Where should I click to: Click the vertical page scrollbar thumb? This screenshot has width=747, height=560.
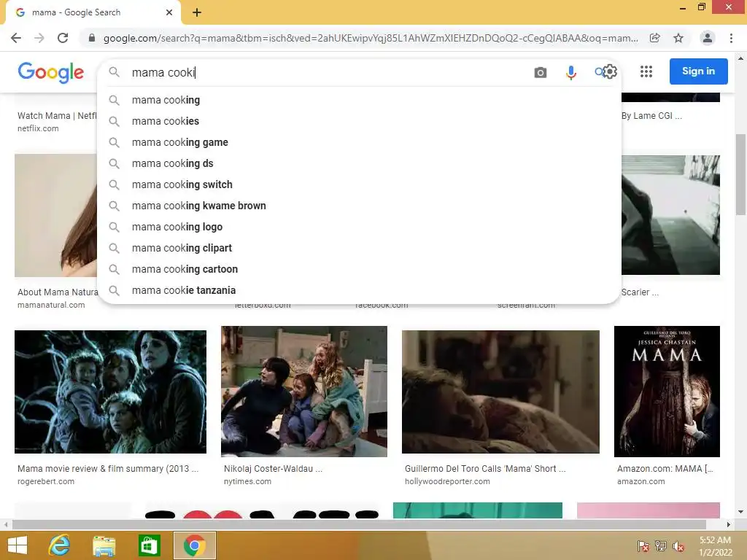tap(741, 174)
